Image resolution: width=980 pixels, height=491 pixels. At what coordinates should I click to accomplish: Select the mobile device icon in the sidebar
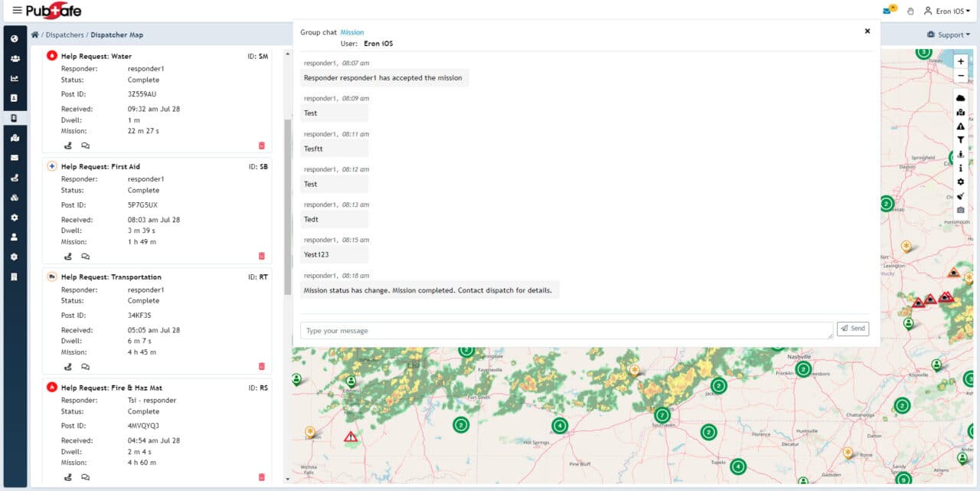(x=15, y=117)
